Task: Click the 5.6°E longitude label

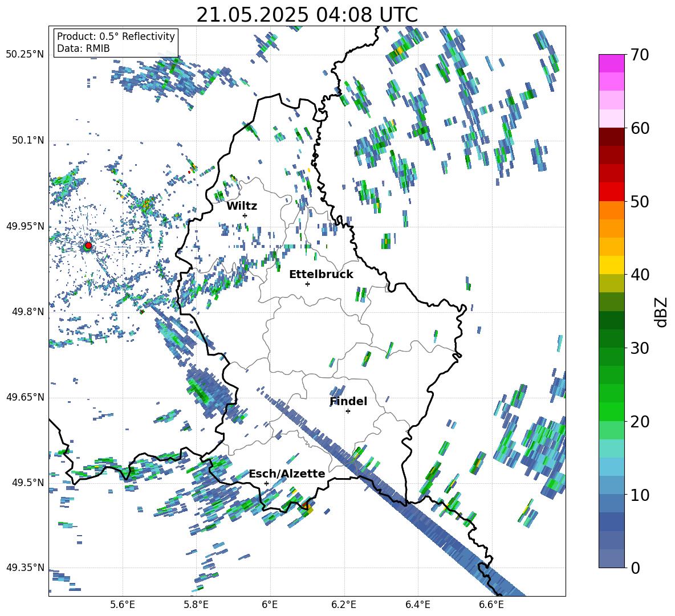Action: click(123, 605)
